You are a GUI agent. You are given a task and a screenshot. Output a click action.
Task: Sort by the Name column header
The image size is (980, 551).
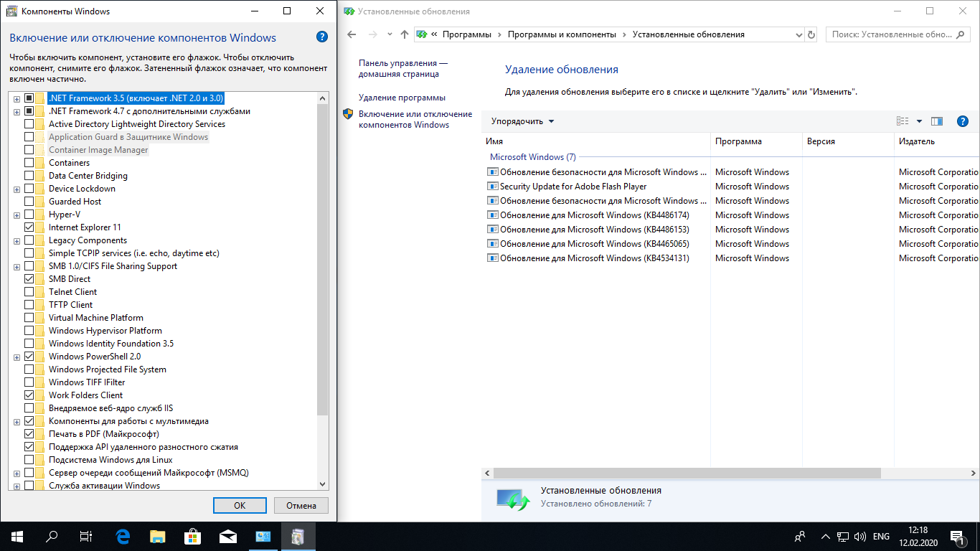595,141
